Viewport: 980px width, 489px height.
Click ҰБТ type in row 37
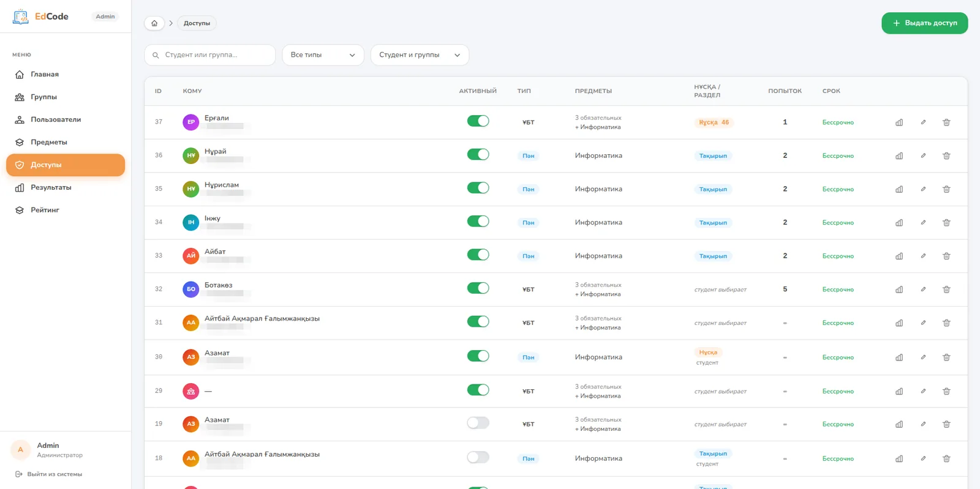(x=528, y=122)
